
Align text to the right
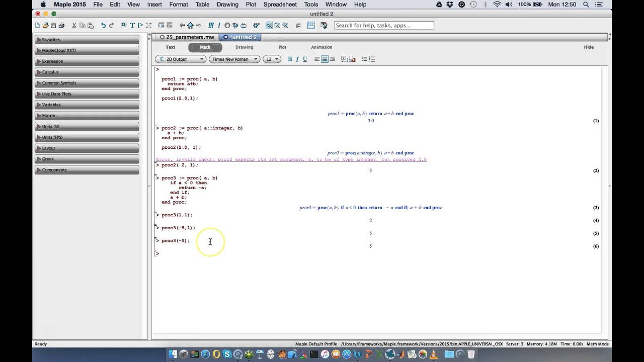(x=332, y=59)
